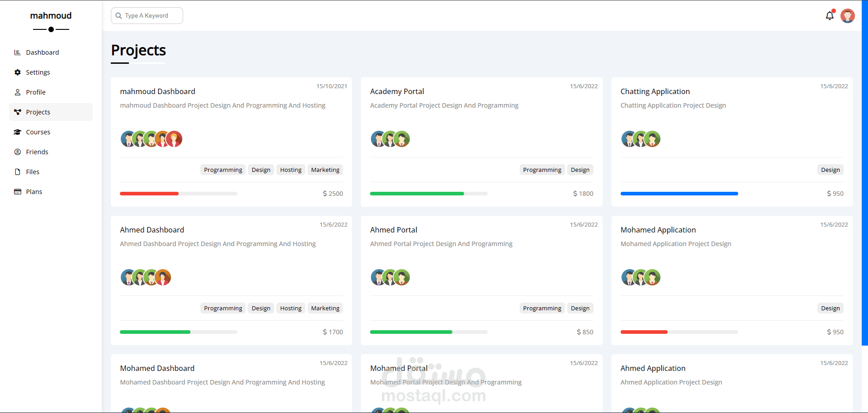Open the Ahmed Application project title
The width and height of the screenshot is (868, 413).
tap(653, 368)
